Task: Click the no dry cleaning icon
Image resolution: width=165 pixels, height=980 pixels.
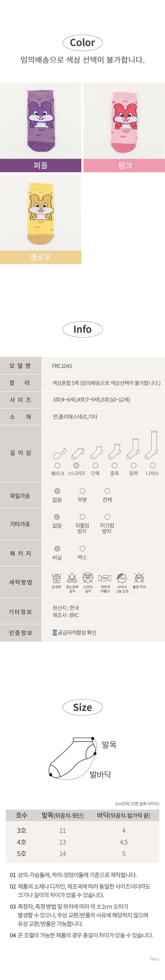Action: (x=88, y=578)
